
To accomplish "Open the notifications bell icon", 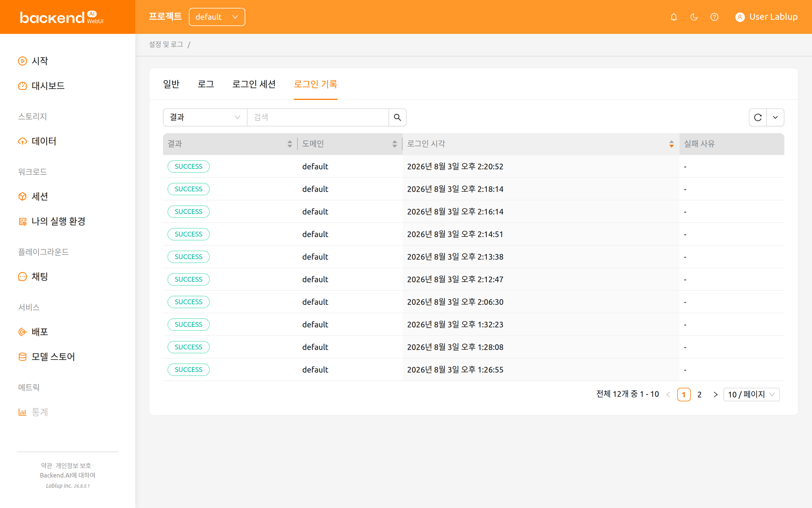I will coord(674,17).
